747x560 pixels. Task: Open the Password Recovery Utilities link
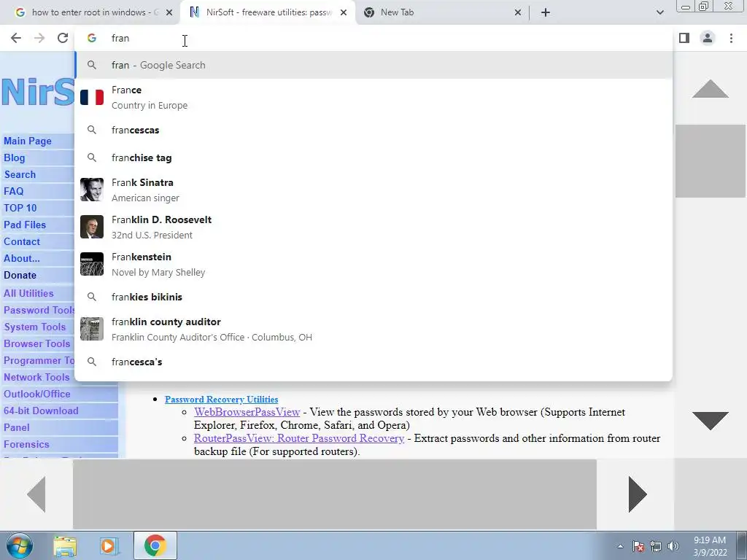pyautogui.click(x=222, y=399)
